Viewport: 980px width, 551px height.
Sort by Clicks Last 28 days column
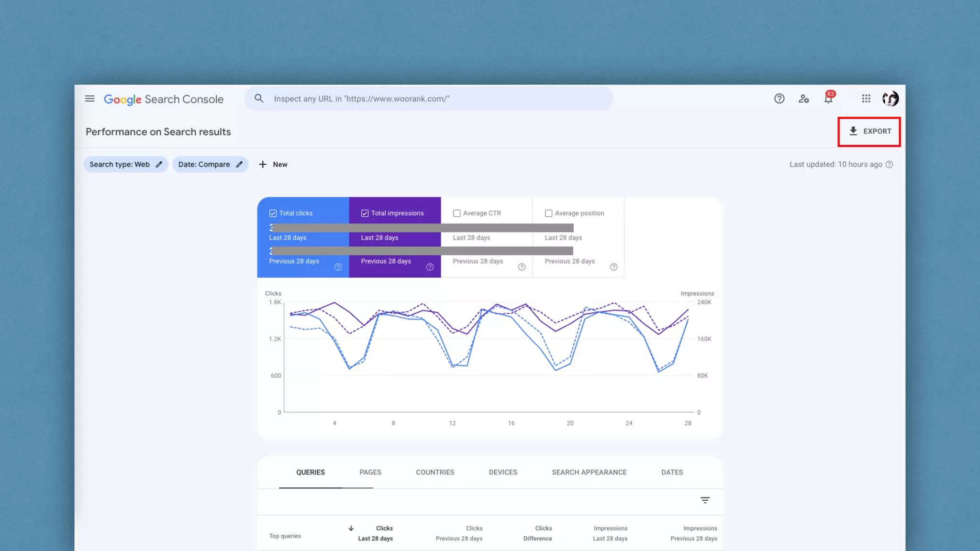[x=376, y=533]
